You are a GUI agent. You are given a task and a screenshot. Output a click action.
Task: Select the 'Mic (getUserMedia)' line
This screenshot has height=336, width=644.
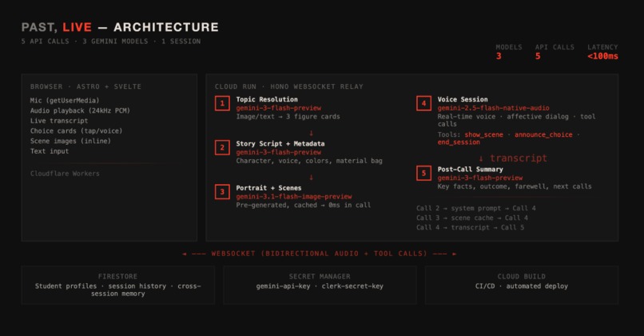point(65,100)
